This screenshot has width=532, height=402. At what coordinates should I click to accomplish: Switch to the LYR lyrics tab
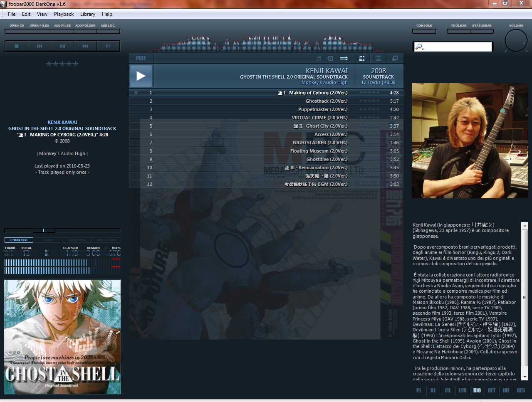(463, 390)
